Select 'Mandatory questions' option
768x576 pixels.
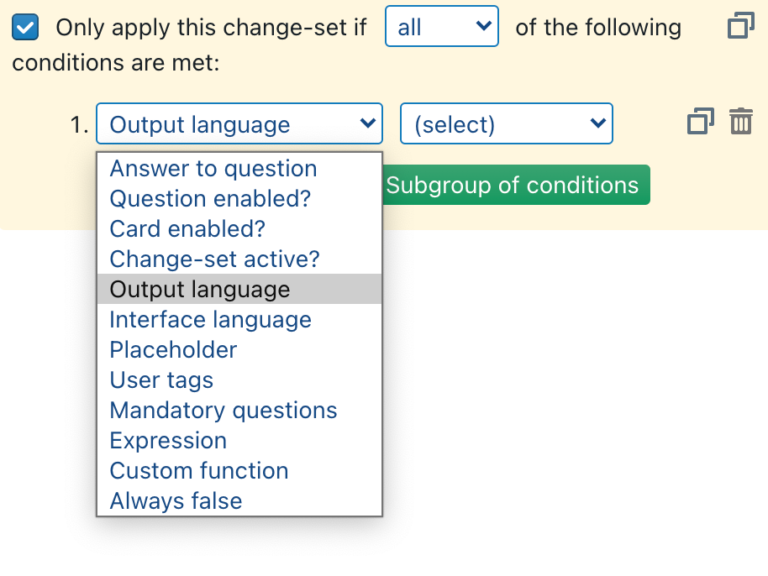tap(223, 410)
